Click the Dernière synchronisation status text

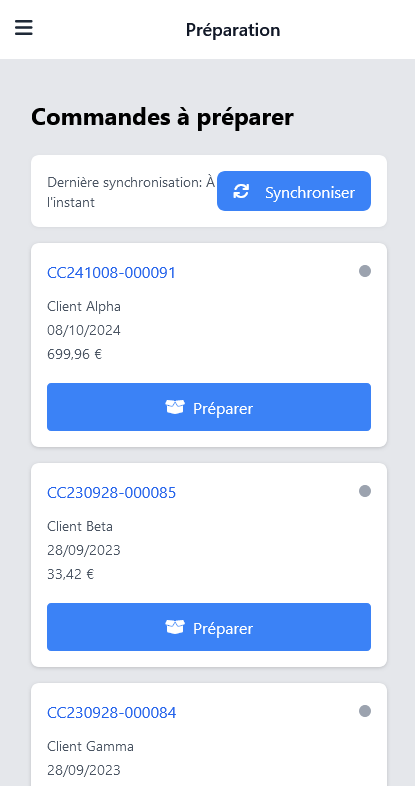pyautogui.click(x=131, y=192)
